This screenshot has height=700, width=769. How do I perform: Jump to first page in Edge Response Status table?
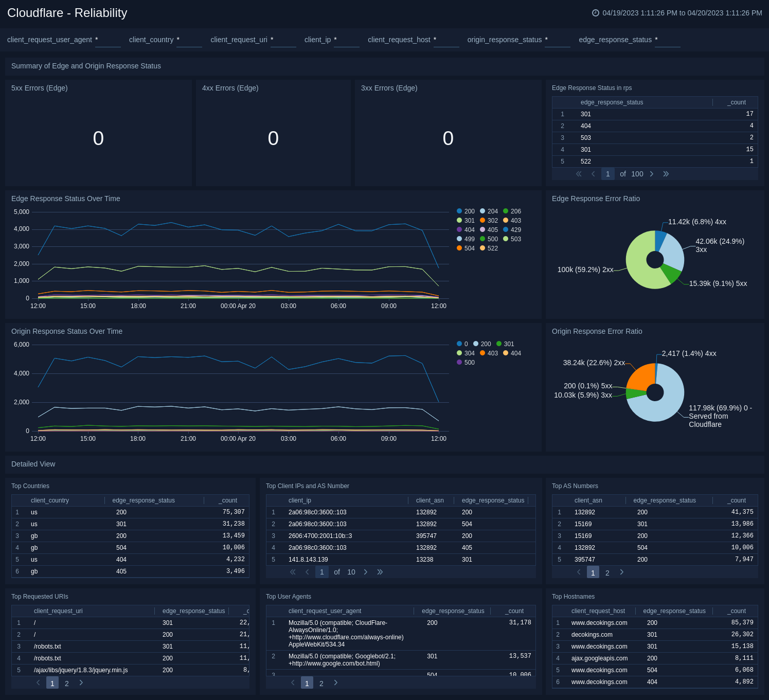pyautogui.click(x=578, y=174)
